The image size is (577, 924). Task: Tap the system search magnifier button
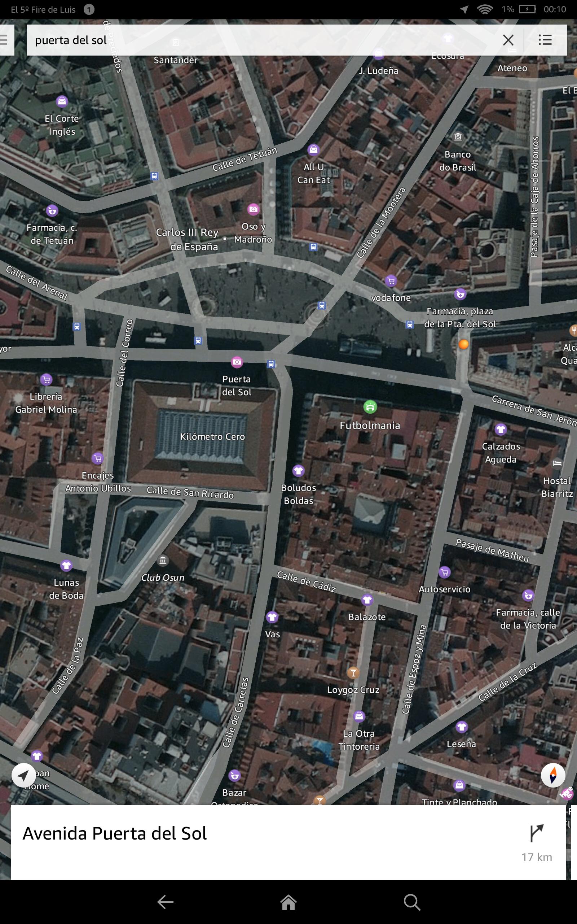pos(412,902)
